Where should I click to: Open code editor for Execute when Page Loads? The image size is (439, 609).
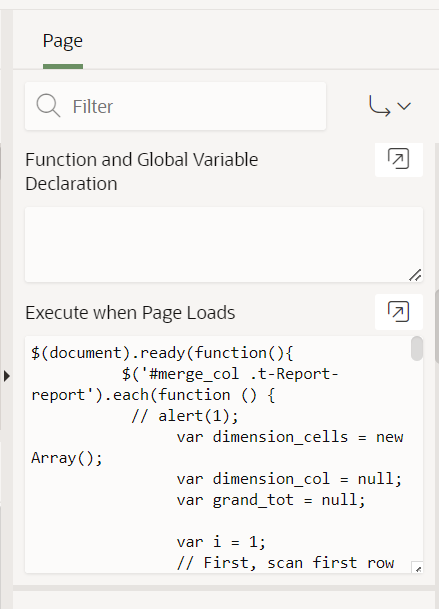(x=399, y=312)
